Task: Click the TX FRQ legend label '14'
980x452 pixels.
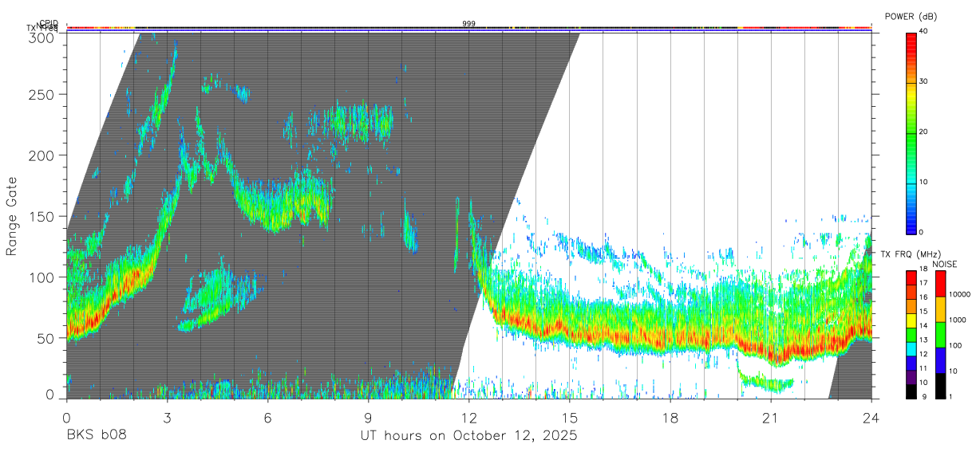Action: point(925,325)
